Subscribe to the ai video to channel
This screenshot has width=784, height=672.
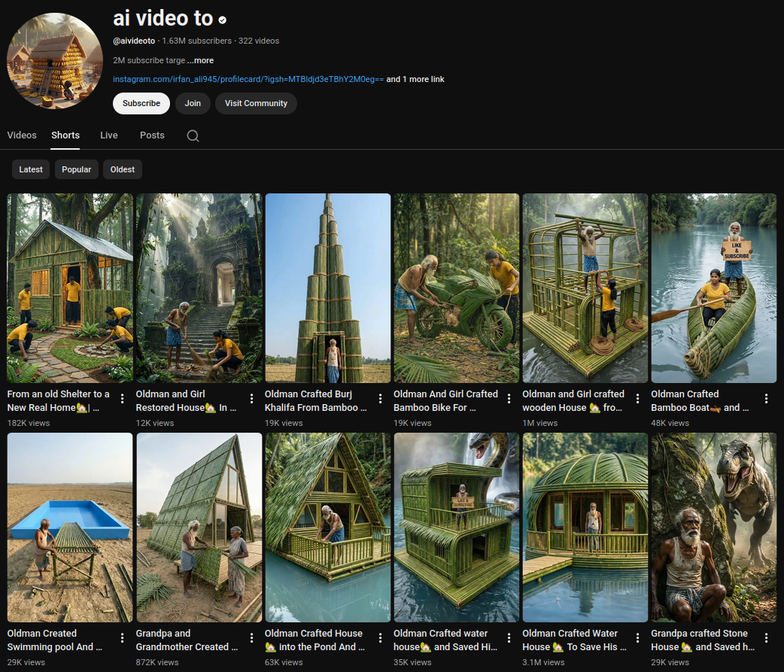pos(141,104)
